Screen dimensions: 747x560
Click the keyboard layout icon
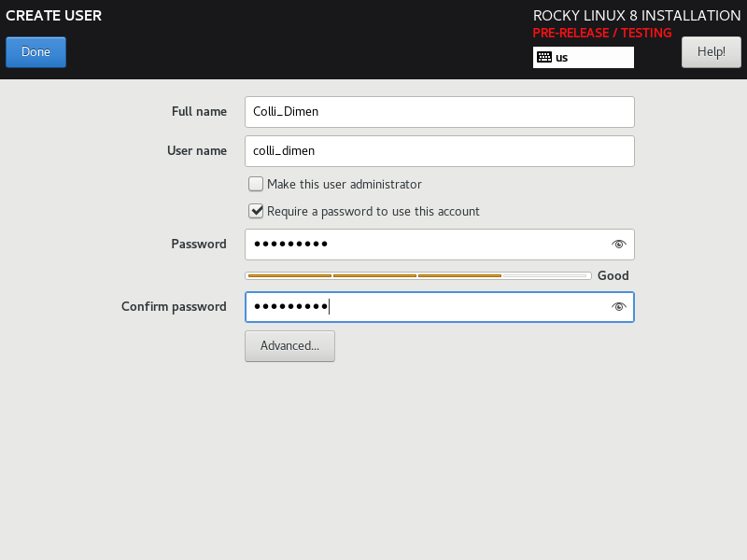(x=544, y=58)
